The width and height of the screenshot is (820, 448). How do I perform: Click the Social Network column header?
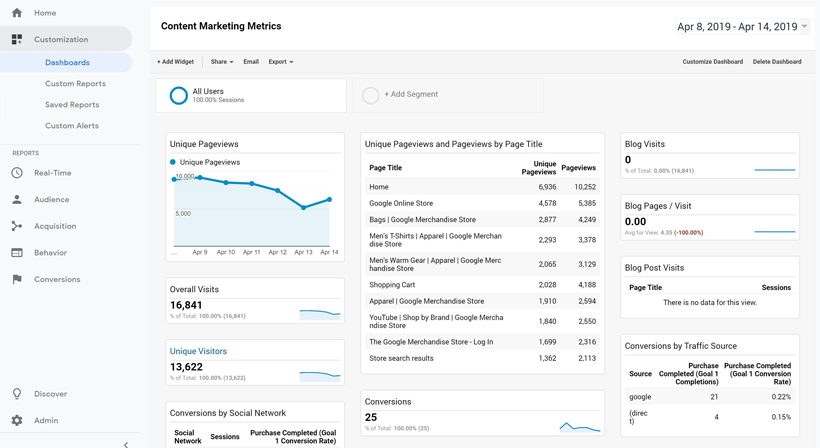pos(187,437)
